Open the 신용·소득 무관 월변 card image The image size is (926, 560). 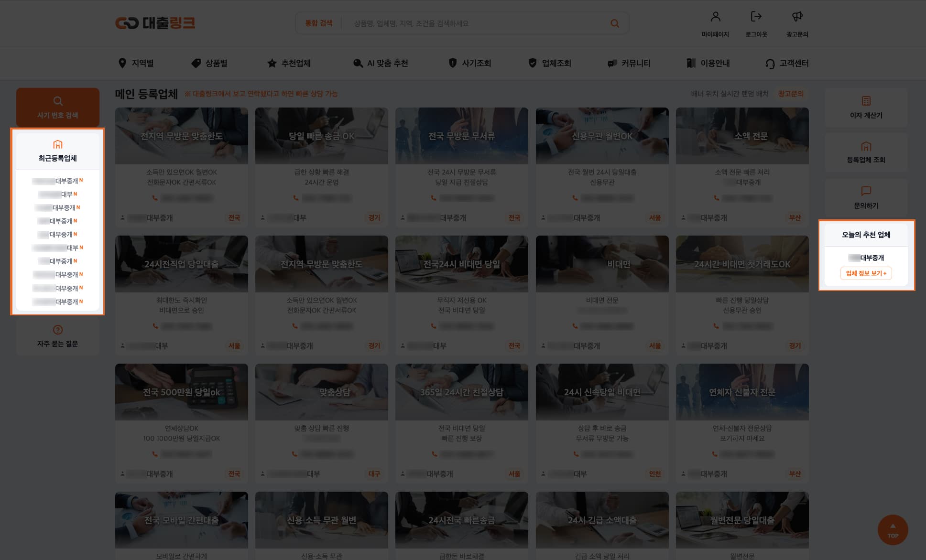tap(322, 520)
